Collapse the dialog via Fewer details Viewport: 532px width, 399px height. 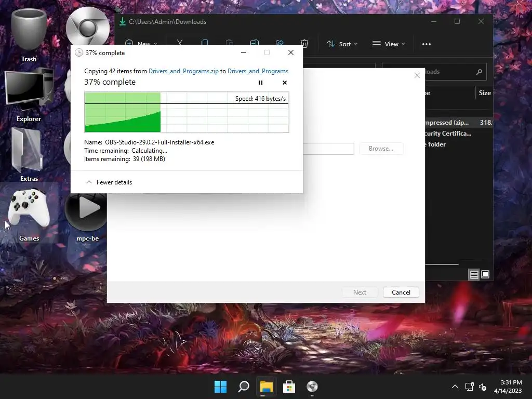click(x=109, y=182)
